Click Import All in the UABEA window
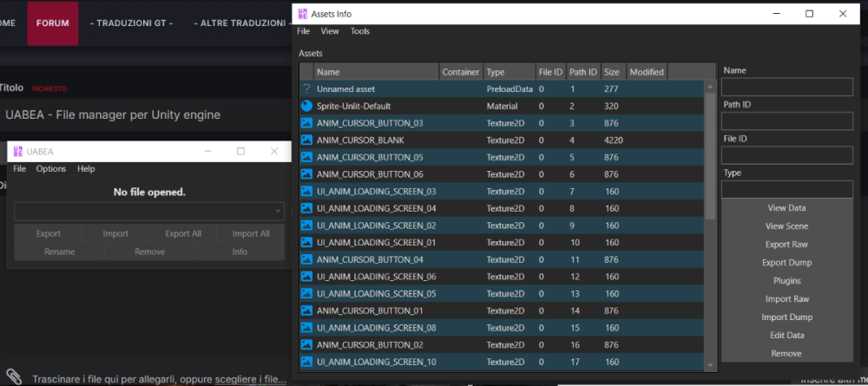The width and height of the screenshot is (868, 386). (251, 233)
